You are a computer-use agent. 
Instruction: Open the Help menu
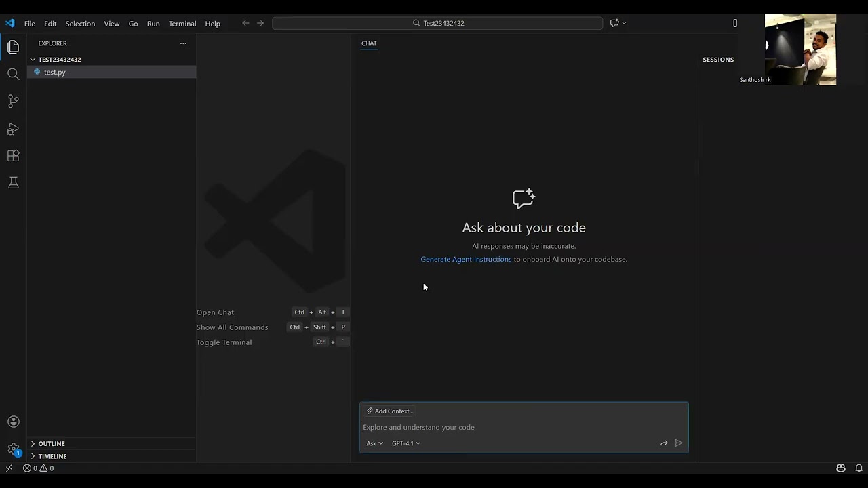[212, 24]
